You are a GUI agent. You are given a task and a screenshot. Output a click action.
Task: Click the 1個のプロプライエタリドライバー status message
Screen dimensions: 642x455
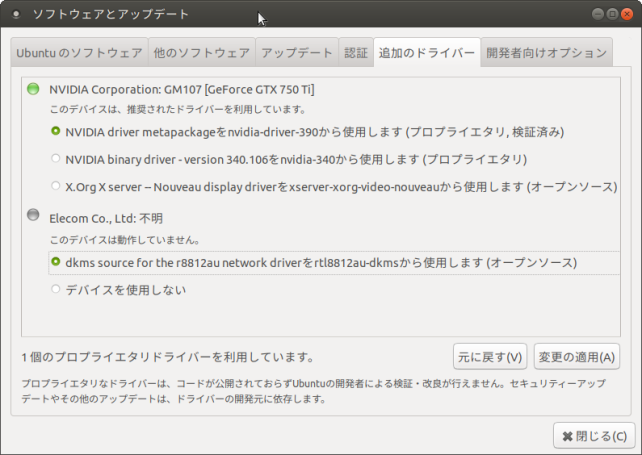click(x=167, y=357)
